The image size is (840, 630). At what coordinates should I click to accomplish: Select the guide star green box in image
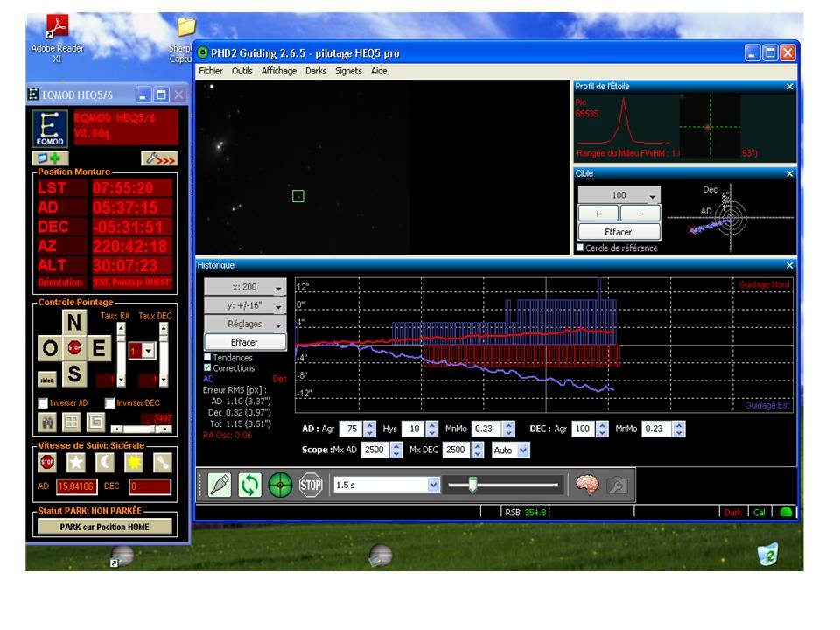pyautogui.click(x=298, y=196)
